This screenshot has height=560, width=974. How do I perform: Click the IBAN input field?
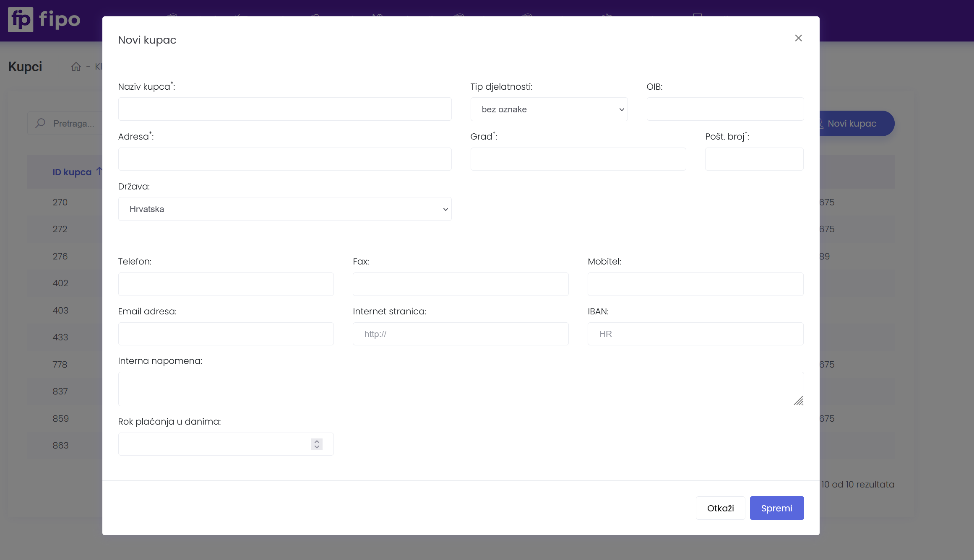(695, 334)
